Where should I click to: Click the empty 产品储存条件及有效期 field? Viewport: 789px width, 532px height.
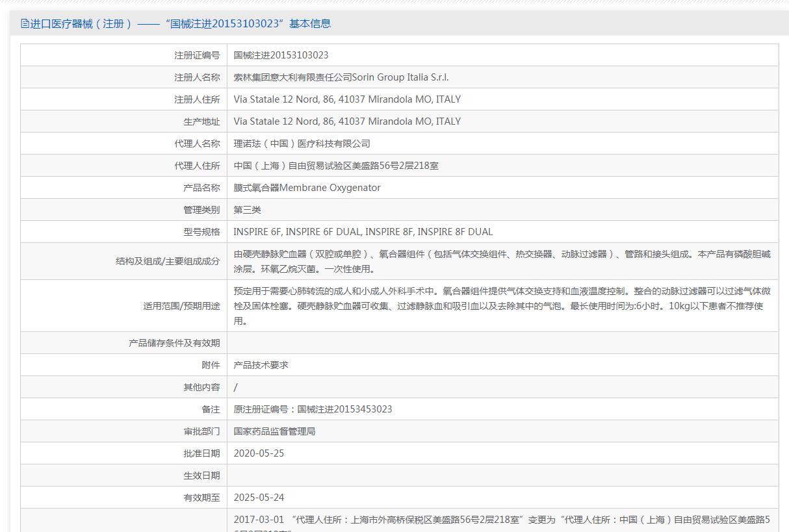pyautogui.click(x=502, y=343)
